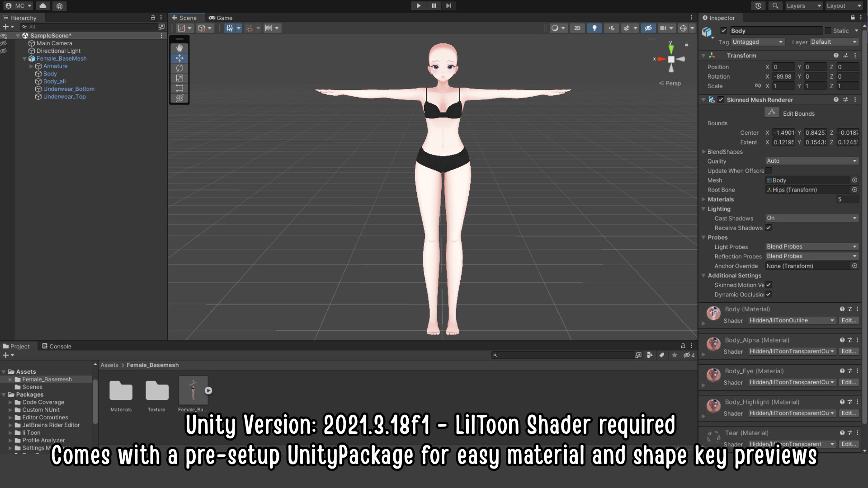Toggle scene visibility eye button
868x488 pixels.
click(648, 28)
